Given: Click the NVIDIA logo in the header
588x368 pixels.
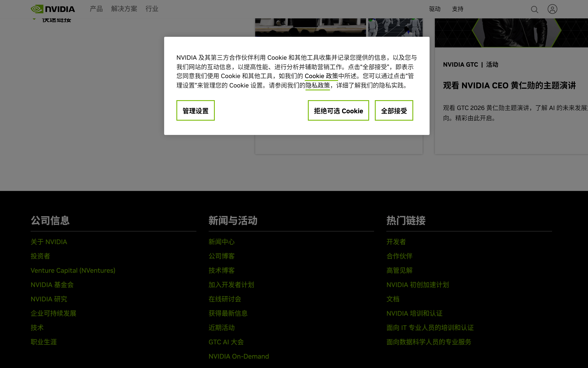Looking at the screenshot, I should [x=53, y=9].
